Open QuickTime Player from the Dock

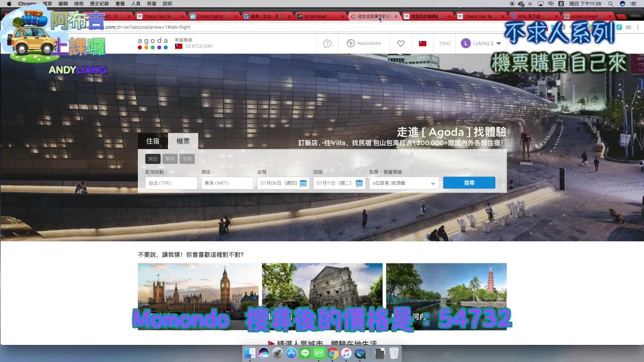point(360,353)
